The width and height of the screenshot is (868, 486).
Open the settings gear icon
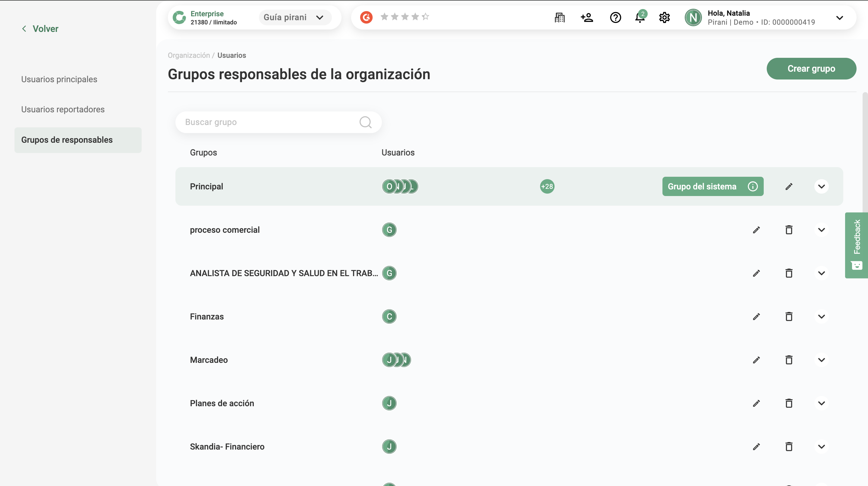[x=664, y=17]
